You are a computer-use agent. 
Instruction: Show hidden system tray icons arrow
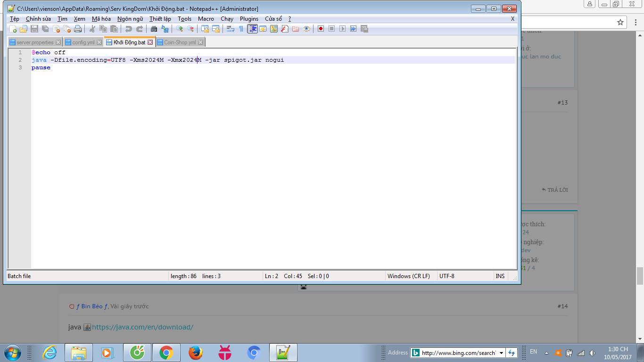546,353
